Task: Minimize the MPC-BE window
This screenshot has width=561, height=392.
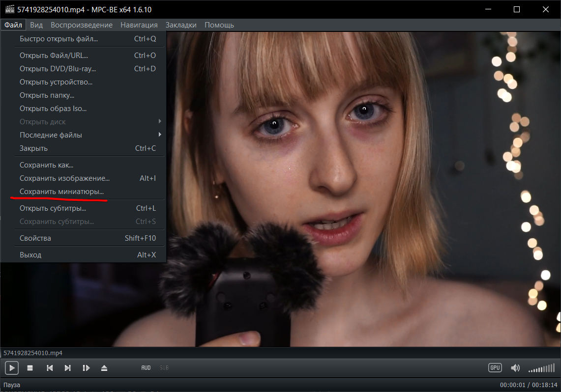Action: pyautogui.click(x=488, y=9)
